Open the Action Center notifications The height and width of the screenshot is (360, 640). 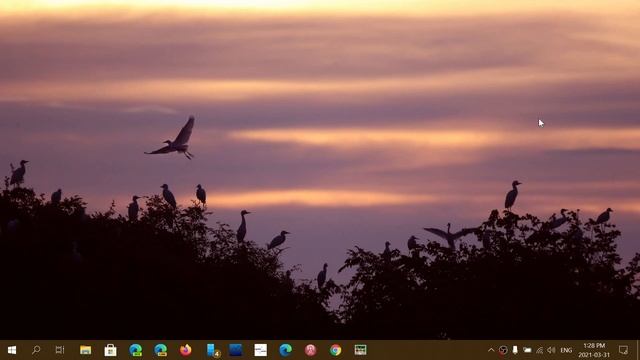tap(623, 350)
